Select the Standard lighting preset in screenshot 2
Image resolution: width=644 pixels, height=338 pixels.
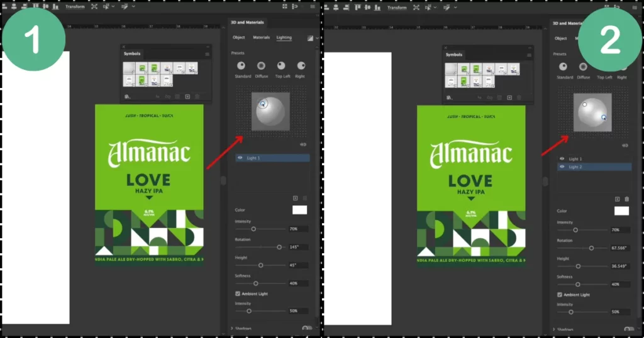(x=563, y=67)
